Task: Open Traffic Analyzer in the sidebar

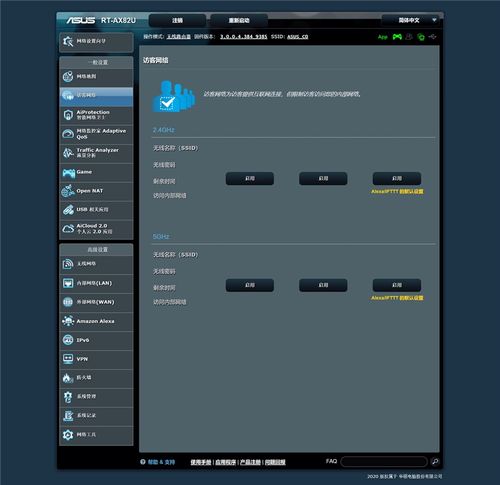Action: (96, 153)
